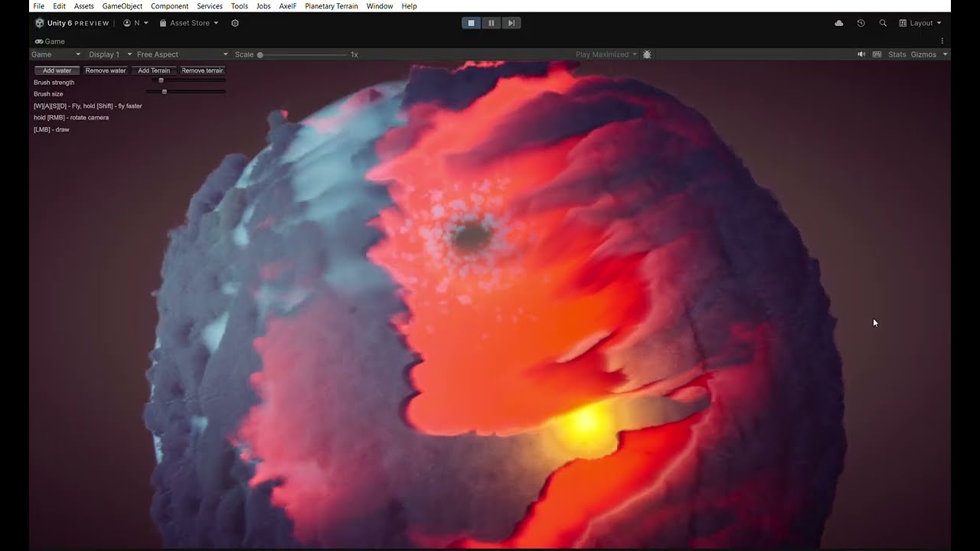Click the '[LMB] - draw' hint text
980x551 pixels.
[x=51, y=129]
